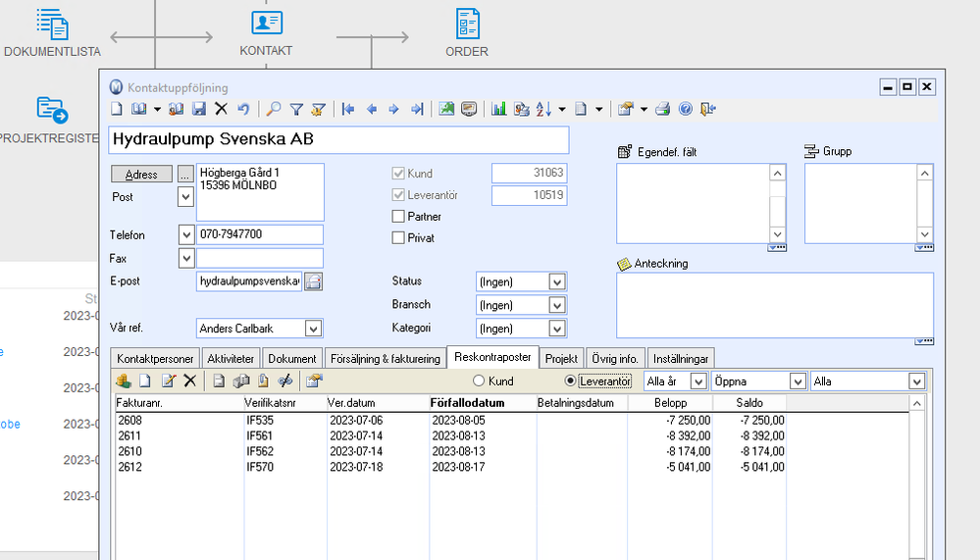This screenshot has height=560, width=980.
Task: Click the A-Z sort icon
Action: click(x=543, y=109)
